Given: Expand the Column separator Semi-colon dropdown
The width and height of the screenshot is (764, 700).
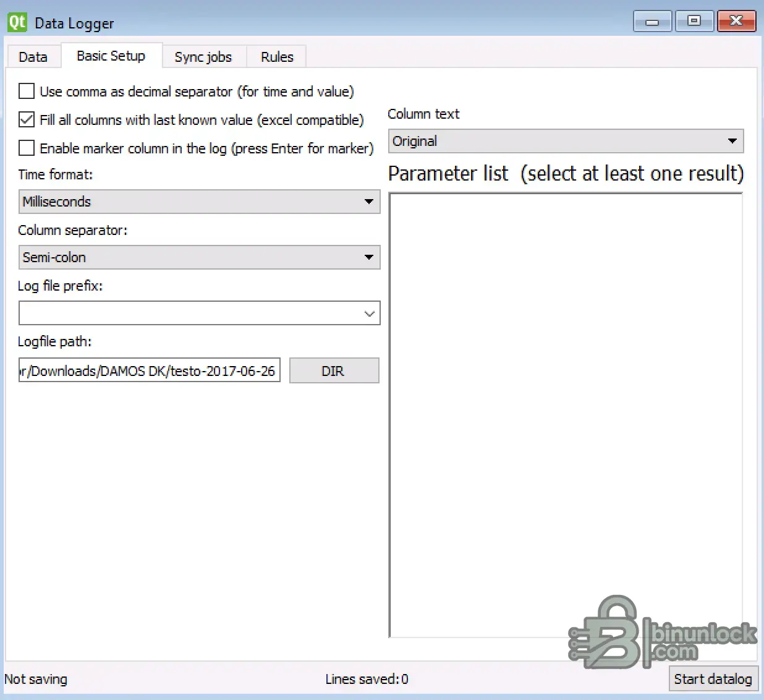Looking at the screenshot, I should click(x=199, y=257).
